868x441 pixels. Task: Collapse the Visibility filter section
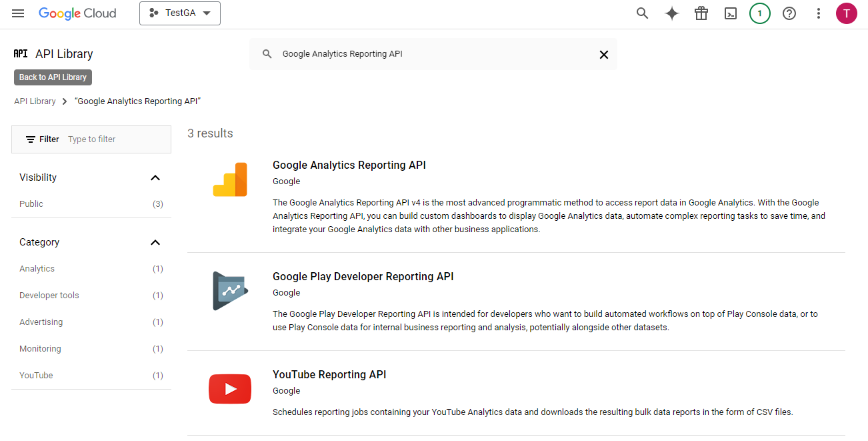click(155, 177)
